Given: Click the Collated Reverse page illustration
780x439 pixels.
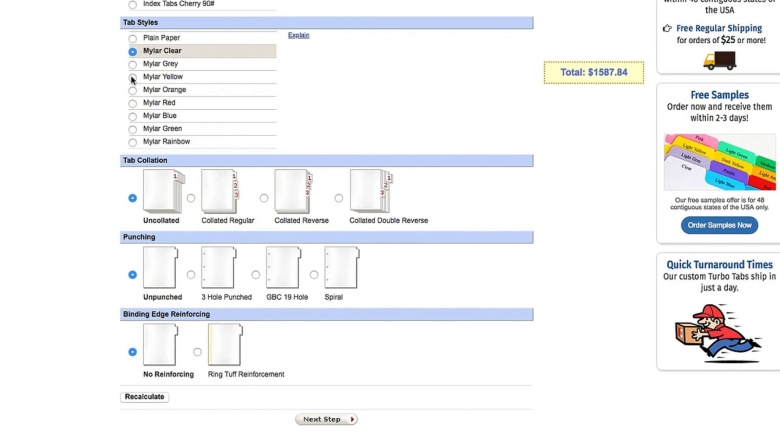Looking at the screenshot, I should 292,191.
